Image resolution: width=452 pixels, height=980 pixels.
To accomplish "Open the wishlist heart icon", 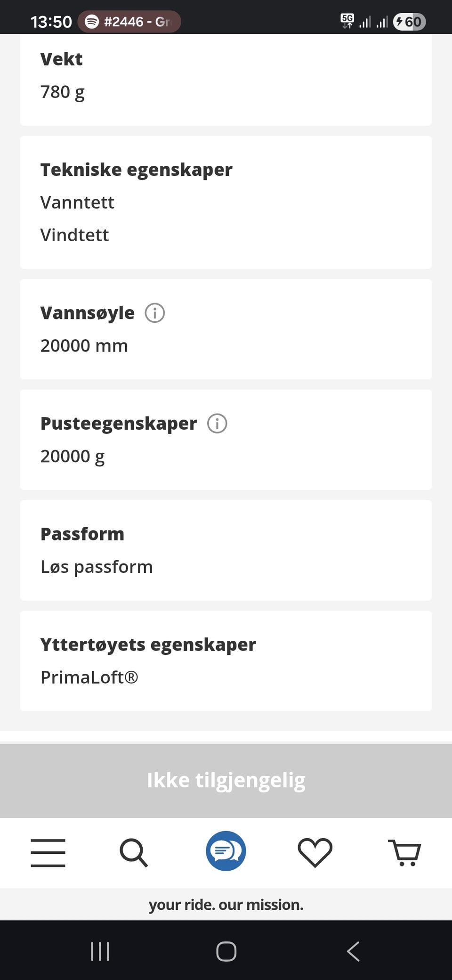I will click(315, 853).
